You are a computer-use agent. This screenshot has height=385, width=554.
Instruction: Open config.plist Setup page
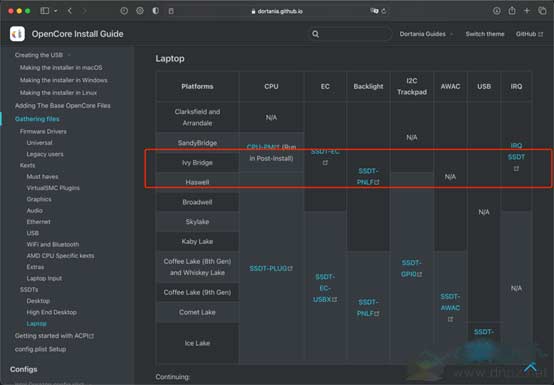(x=40, y=349)
